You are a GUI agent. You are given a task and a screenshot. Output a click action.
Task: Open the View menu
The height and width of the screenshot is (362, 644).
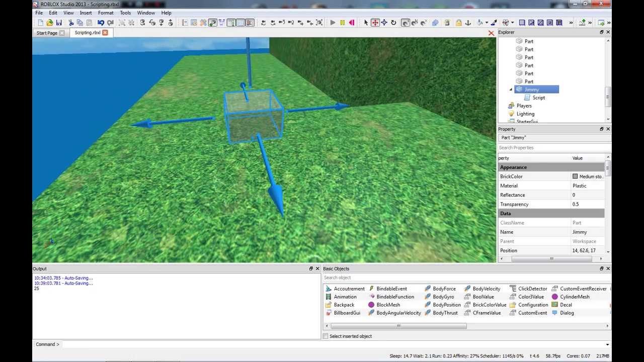point(68,13)
